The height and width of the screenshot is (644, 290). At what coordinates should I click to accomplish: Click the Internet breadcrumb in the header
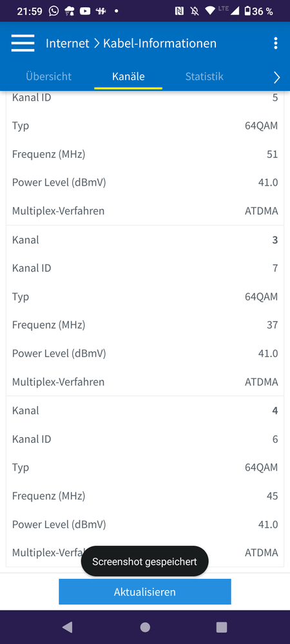[68, 43]
